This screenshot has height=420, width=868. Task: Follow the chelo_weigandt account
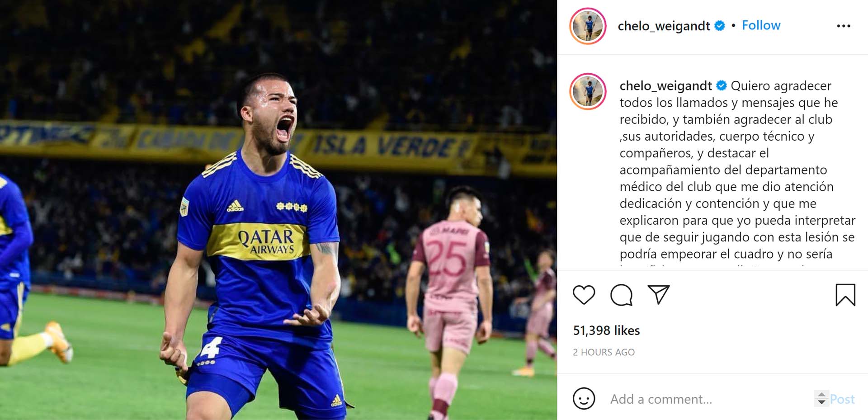761,25
